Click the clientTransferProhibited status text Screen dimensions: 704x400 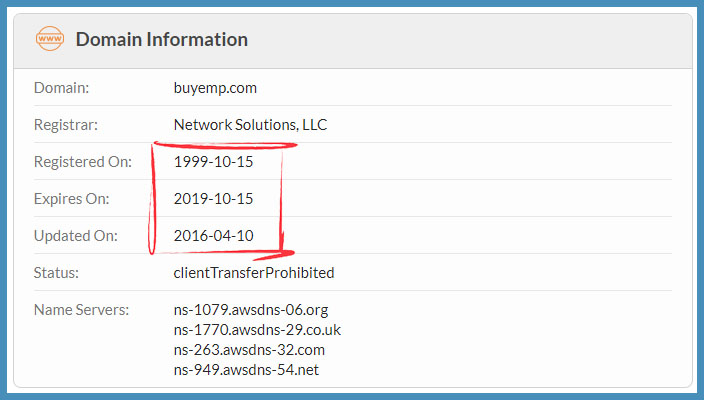click(254, 273)
